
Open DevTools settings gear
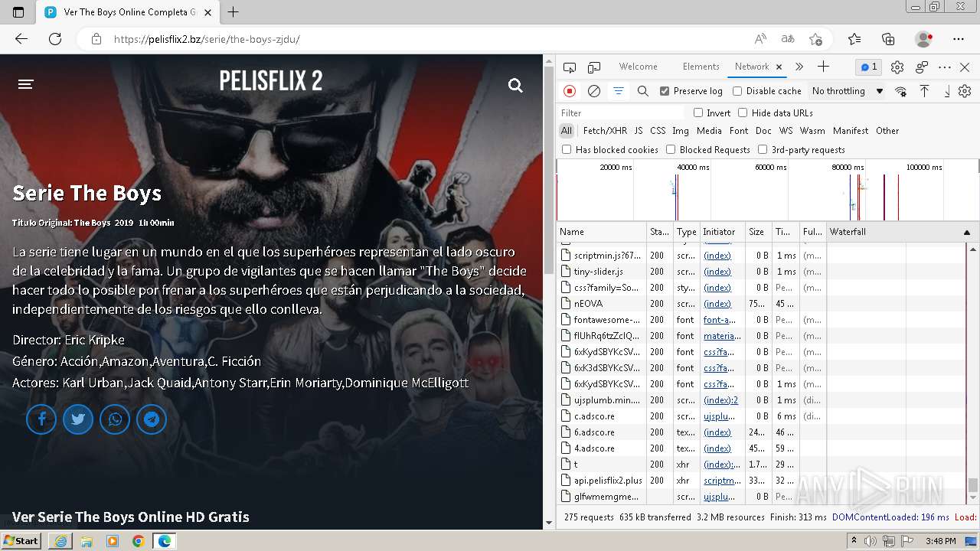897,67
